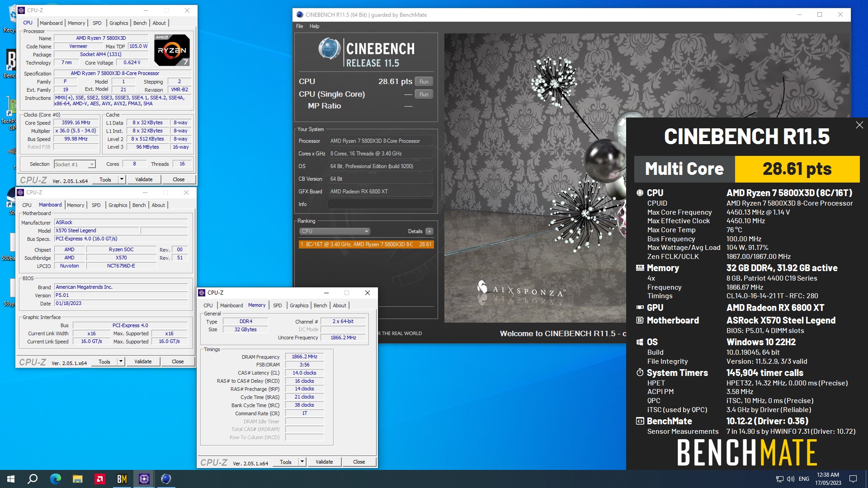Click the BenchMate version section icon
Viewport: 868px width, 488px height.
tap(640, 421)
